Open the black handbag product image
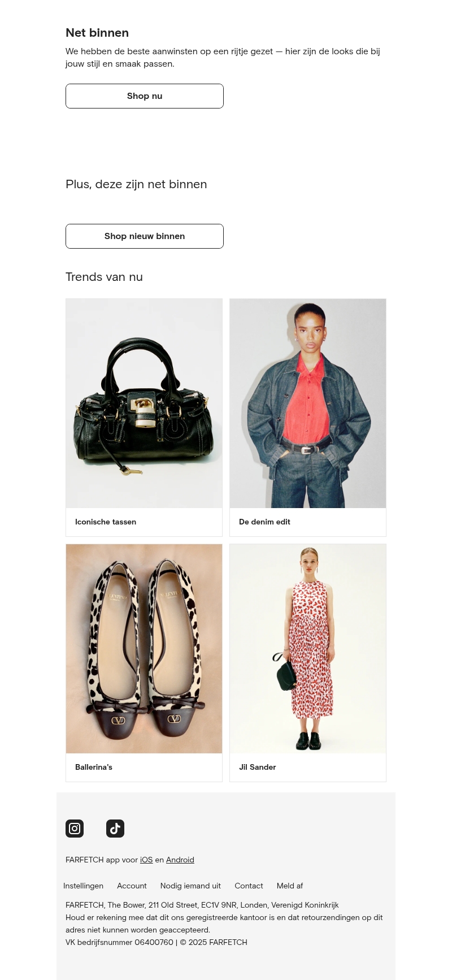 click(144, 404)
